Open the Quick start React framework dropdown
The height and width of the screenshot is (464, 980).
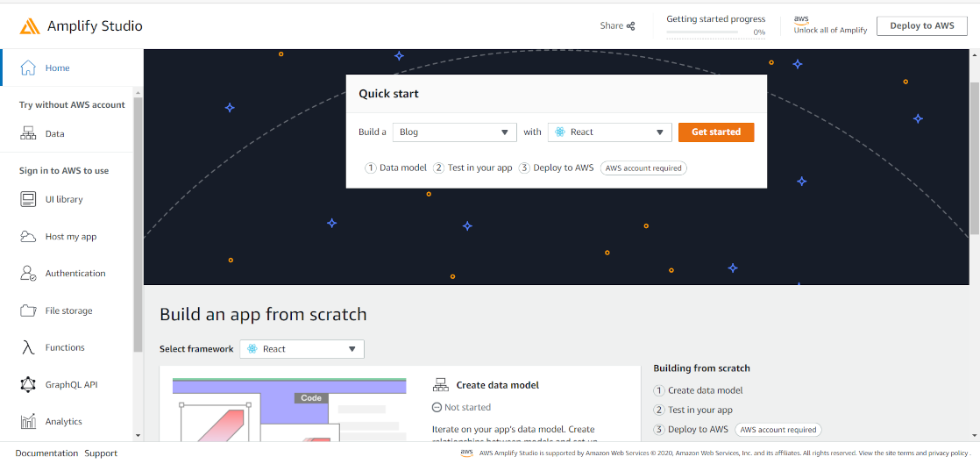(609, 132)
